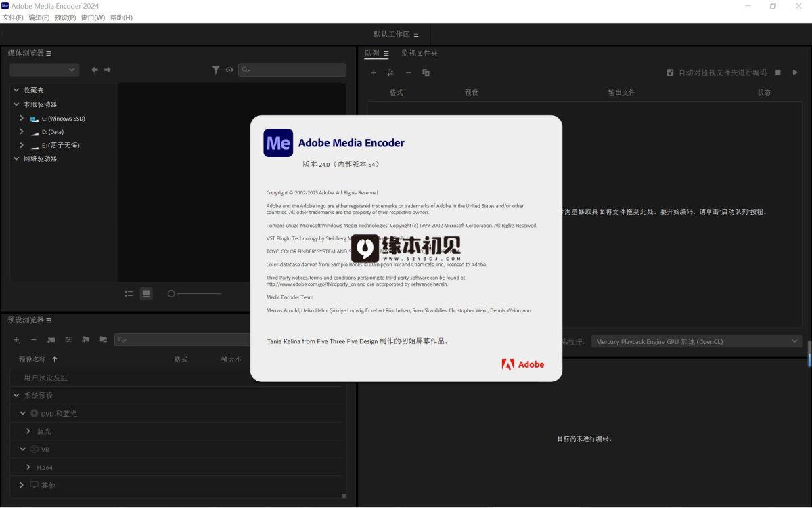The width and height of the screenshot is (812, 508).
Task: Select the 用户预设及组 row
Action: [x=177, y=377]
